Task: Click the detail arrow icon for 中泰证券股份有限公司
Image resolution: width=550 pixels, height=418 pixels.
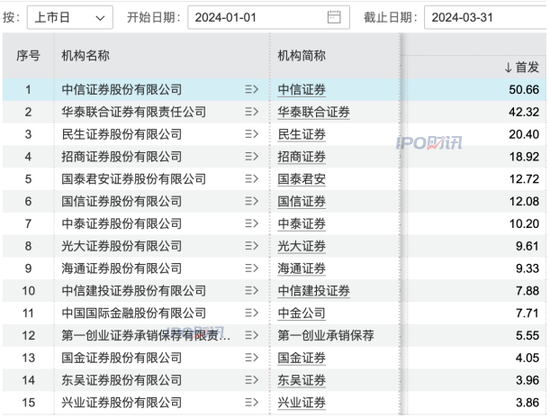Action: 251,224
